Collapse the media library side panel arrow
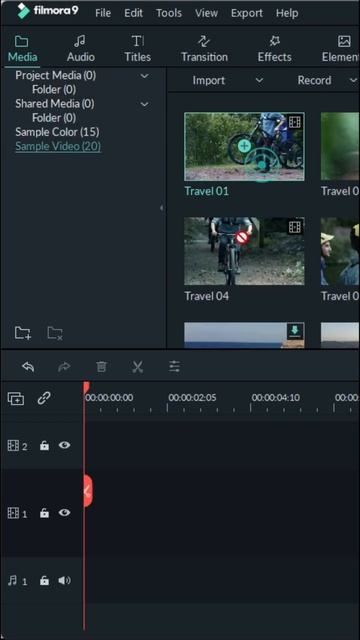This screenshot has width=360, height=640. point(161,208)
